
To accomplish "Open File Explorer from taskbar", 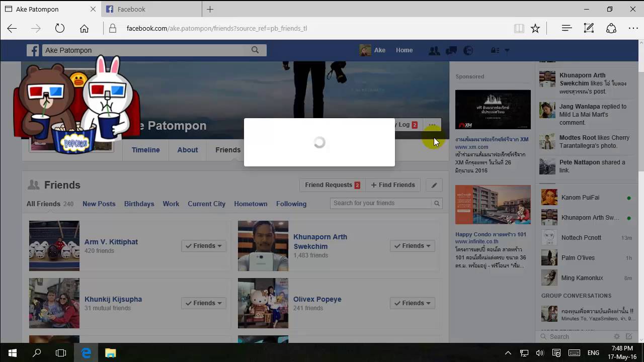I will coord(110,353).
